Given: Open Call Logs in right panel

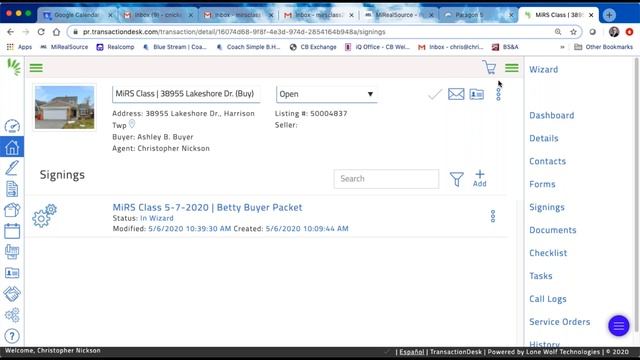Looking at the screenshot, I should tap(547, 299).
